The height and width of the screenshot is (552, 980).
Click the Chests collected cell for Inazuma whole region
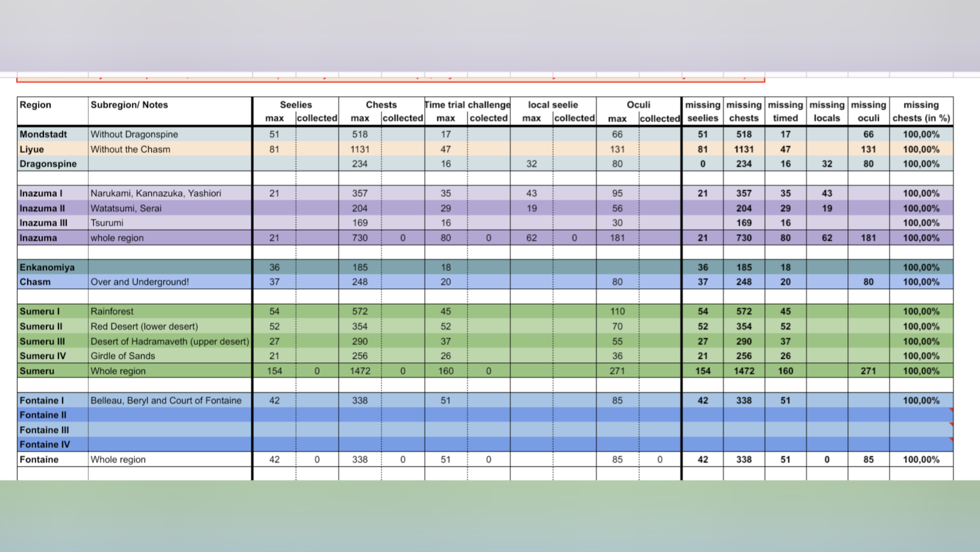pyautogui.click(x=403, y=238)
